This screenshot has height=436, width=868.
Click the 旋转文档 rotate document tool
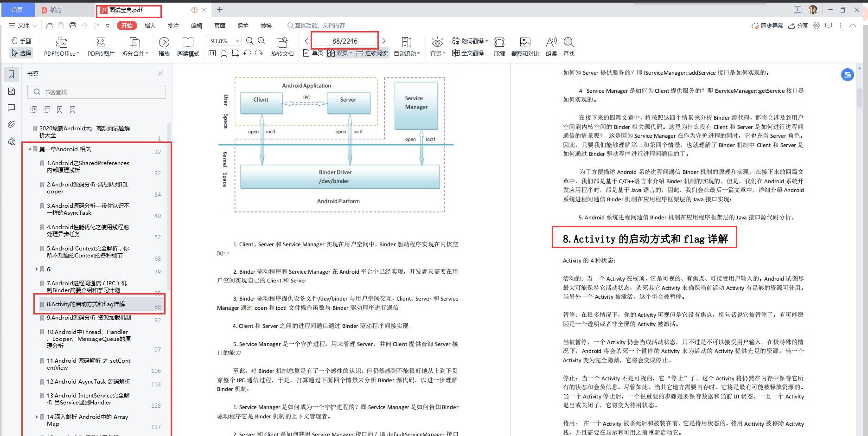click(x=282, y=47)
